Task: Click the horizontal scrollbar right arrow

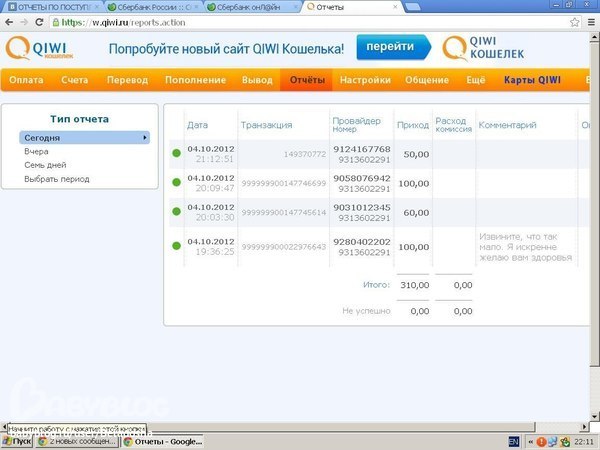Action: [584, 426]
